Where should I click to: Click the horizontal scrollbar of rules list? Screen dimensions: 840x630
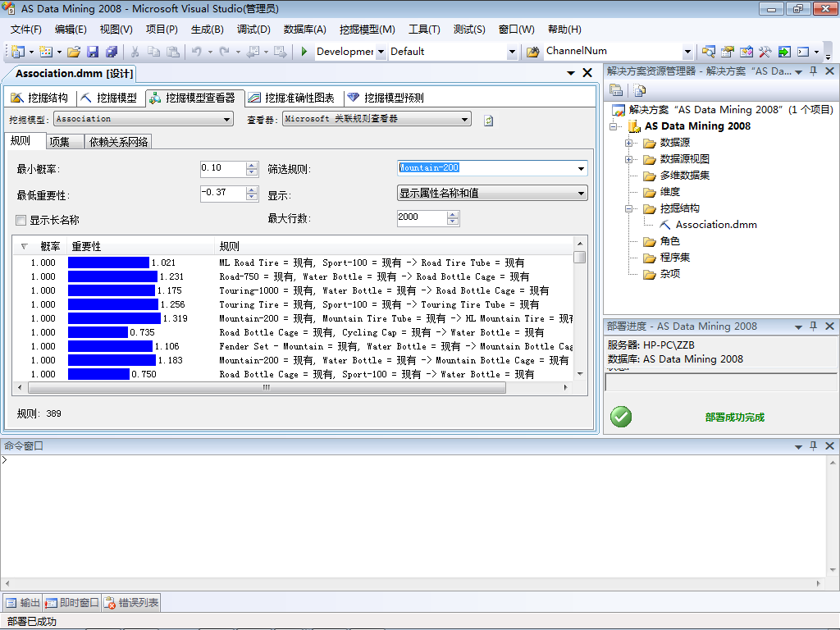click(267, 387)
